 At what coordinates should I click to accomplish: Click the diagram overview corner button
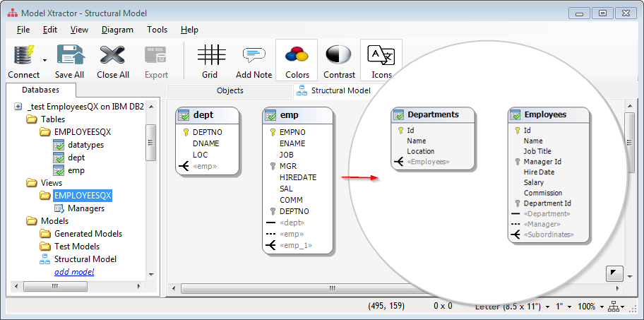point(614,273)
